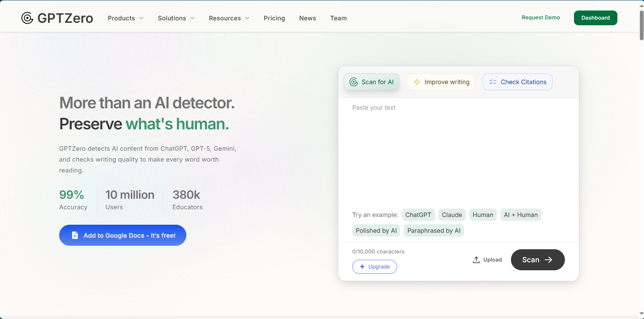
Task: Open the Solutions menu
Action: click(176, 18)
